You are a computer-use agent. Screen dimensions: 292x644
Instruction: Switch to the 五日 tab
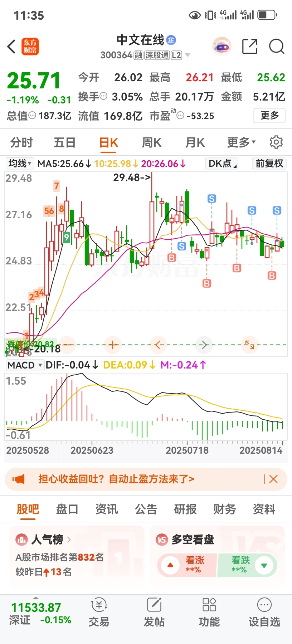click(65, 142)
